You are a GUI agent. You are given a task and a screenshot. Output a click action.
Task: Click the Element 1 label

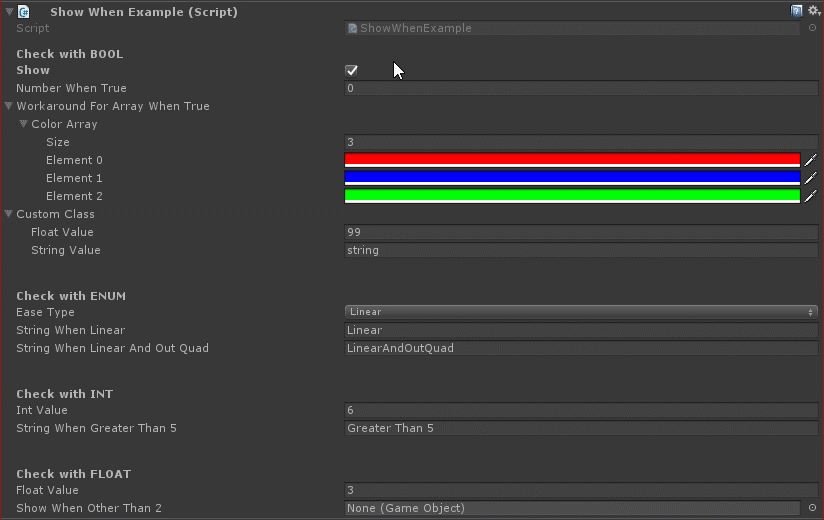click(74, 178)
